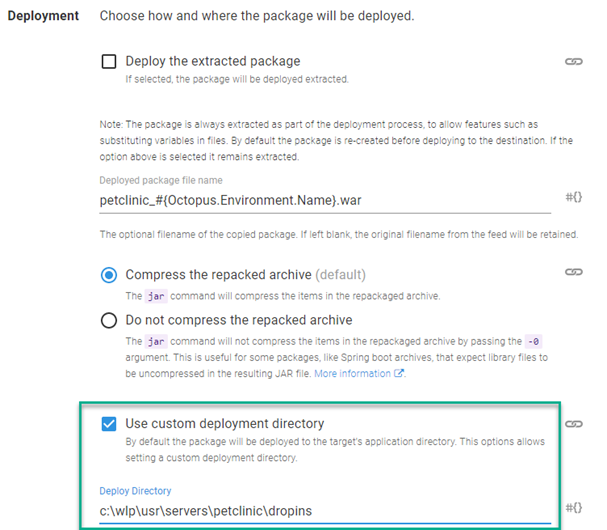This screenshot has width=607, height=530.
Task: Click the 'Deploy Directory' field label
Action: (x=135, y=491)
